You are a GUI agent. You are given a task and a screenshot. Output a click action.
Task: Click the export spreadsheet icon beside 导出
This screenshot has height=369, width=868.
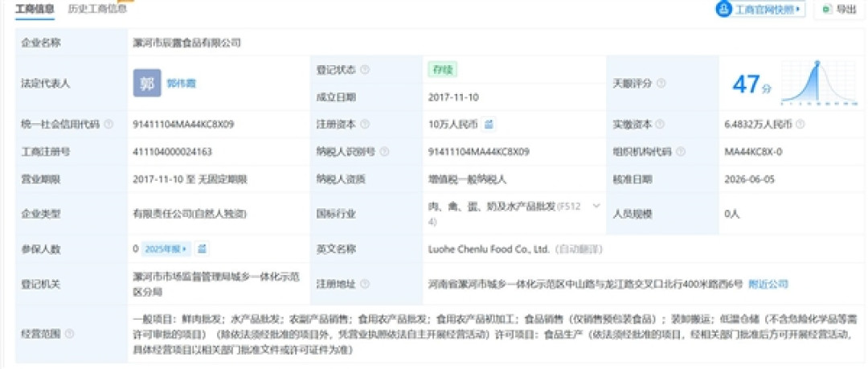827,10
